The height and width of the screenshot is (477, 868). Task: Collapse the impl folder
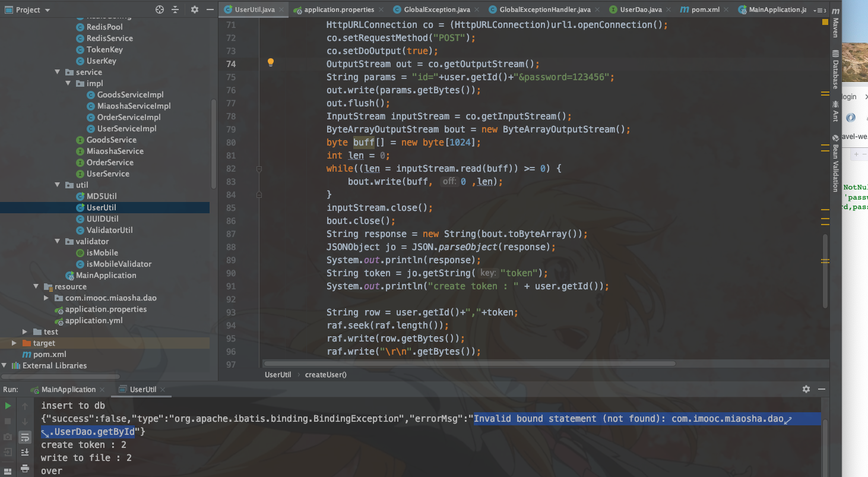coord(68,83)
